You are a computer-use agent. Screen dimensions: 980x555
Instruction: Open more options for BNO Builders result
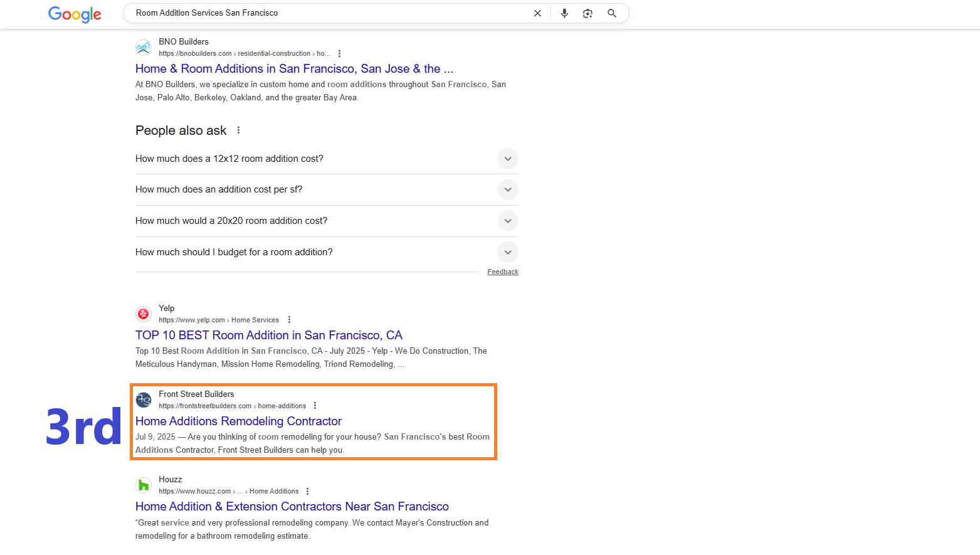point(339,54)
